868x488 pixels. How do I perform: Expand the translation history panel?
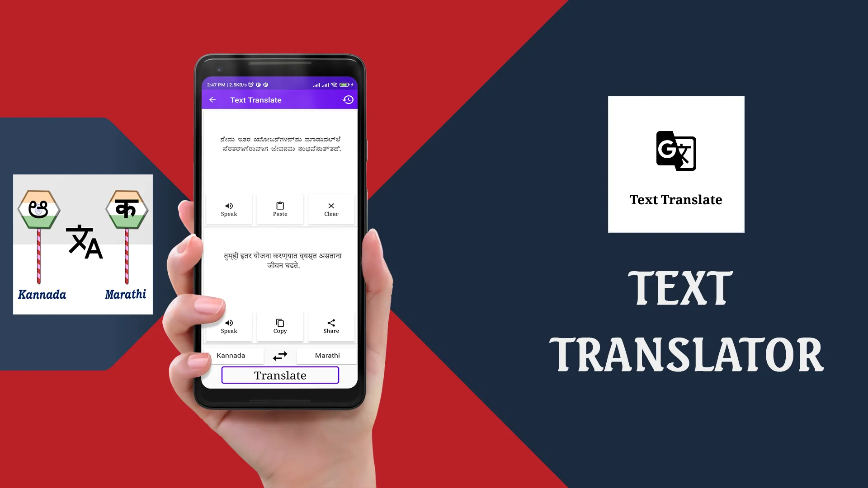pos(348,99)
